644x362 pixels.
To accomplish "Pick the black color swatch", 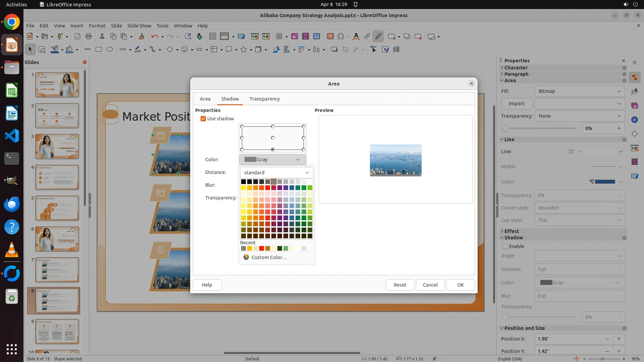I will [x=244, y=182].
